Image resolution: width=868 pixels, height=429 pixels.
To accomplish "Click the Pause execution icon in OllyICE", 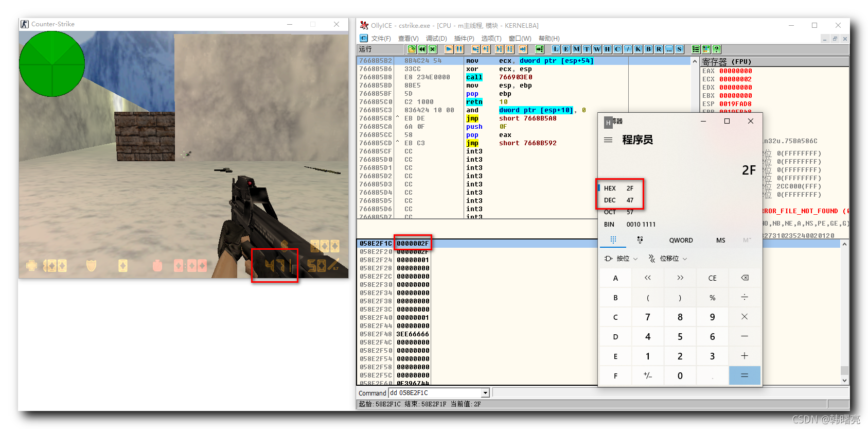I will 459,49.
